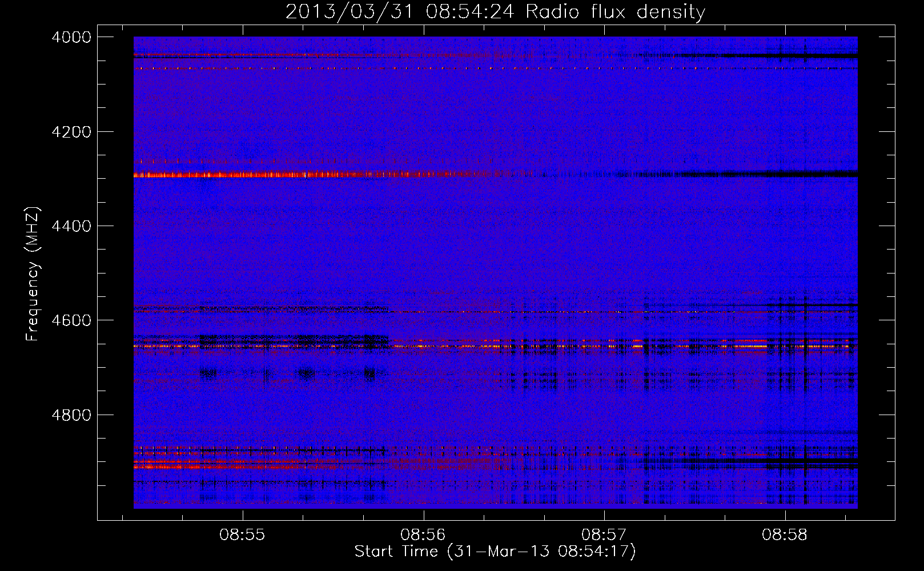Click the 4800 frequency tick label
Viewport: 924px width, 571px height.
[71, 415]
